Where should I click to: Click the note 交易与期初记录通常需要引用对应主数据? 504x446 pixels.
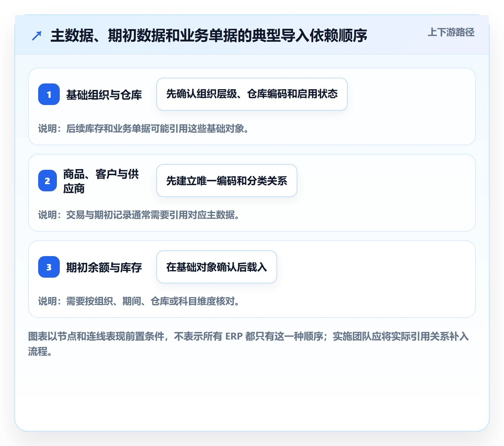tap(139, 215)
